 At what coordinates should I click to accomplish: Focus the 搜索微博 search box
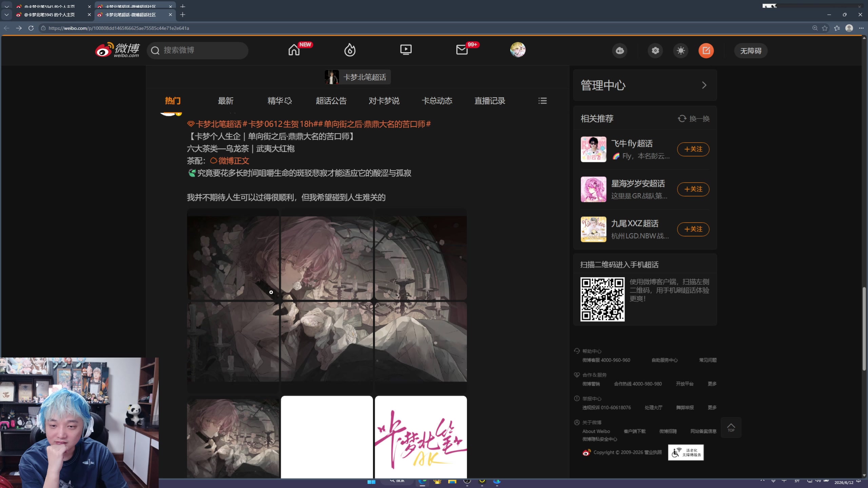click(198, 50)
